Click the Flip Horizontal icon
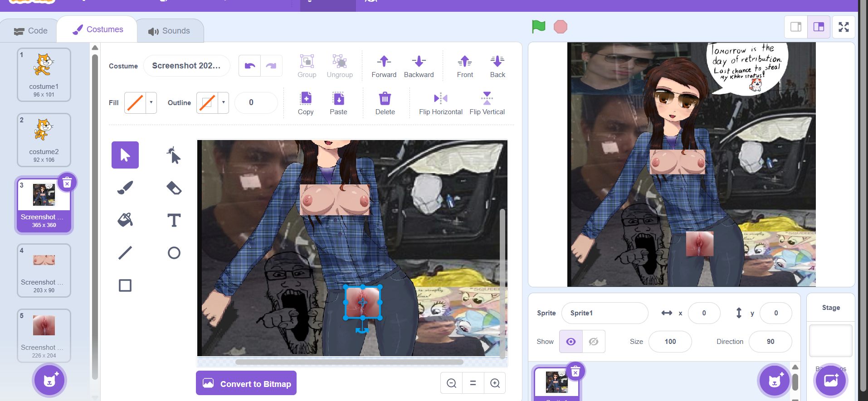 point(440,98)
